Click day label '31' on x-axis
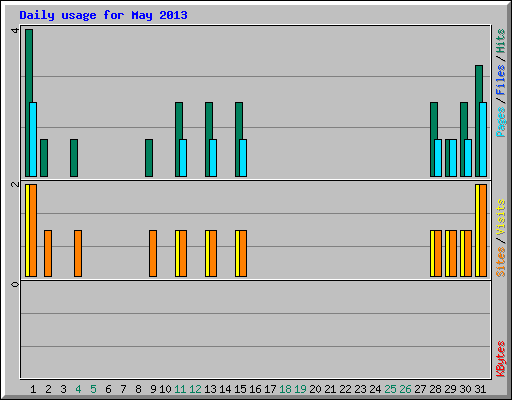This screenshot has width=512, height=400. coord(480,389)
